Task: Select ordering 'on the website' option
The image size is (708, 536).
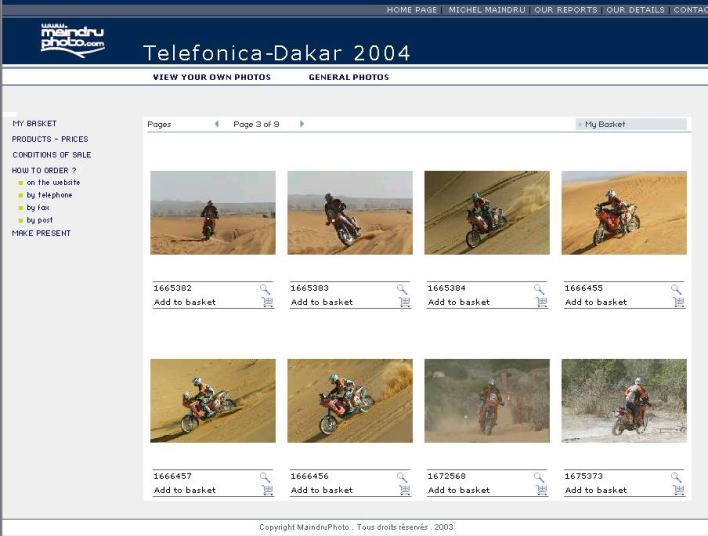Action: pos(53,182)
